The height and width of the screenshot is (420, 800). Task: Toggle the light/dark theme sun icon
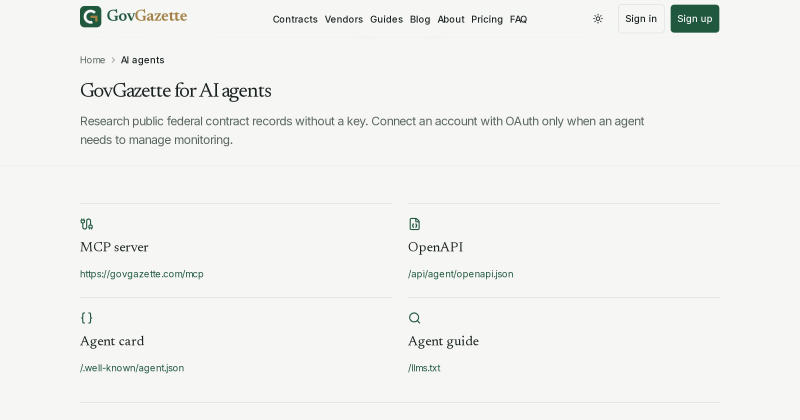pos(598,19)
